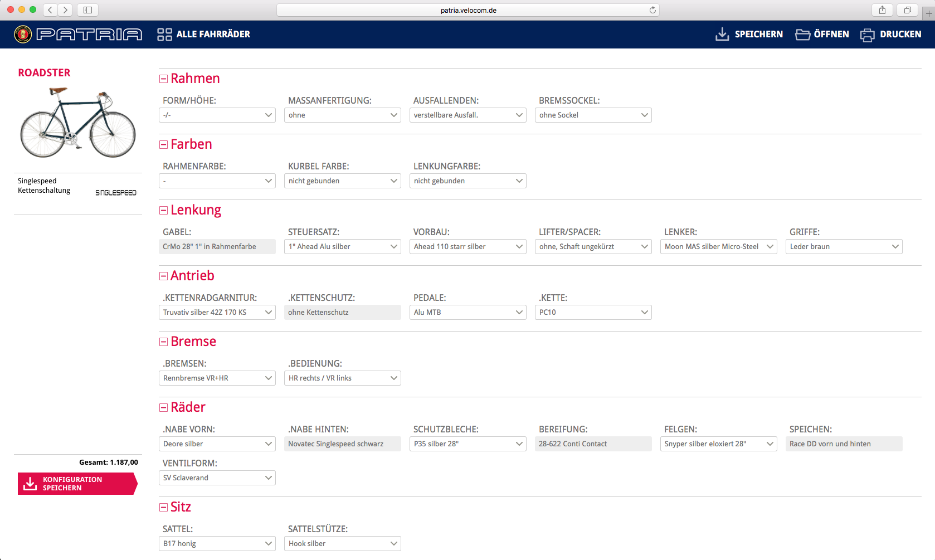Open the Nabe vorn dropdown
The height and width of the screenshot is (560, 935).
coord(217,444)
